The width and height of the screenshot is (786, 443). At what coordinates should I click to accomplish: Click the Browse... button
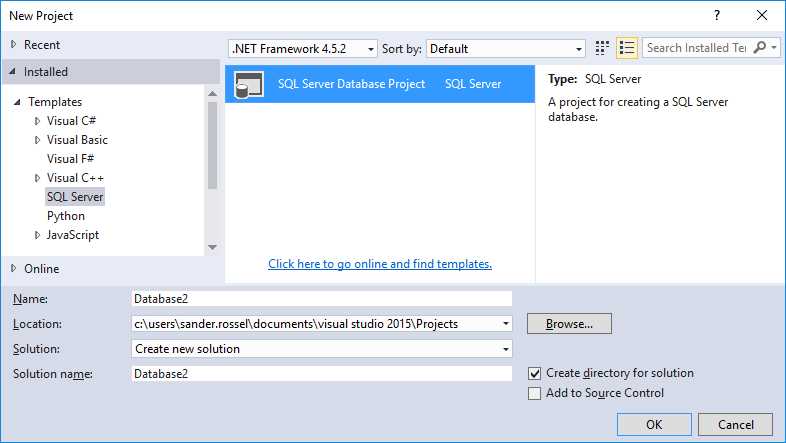569,324
